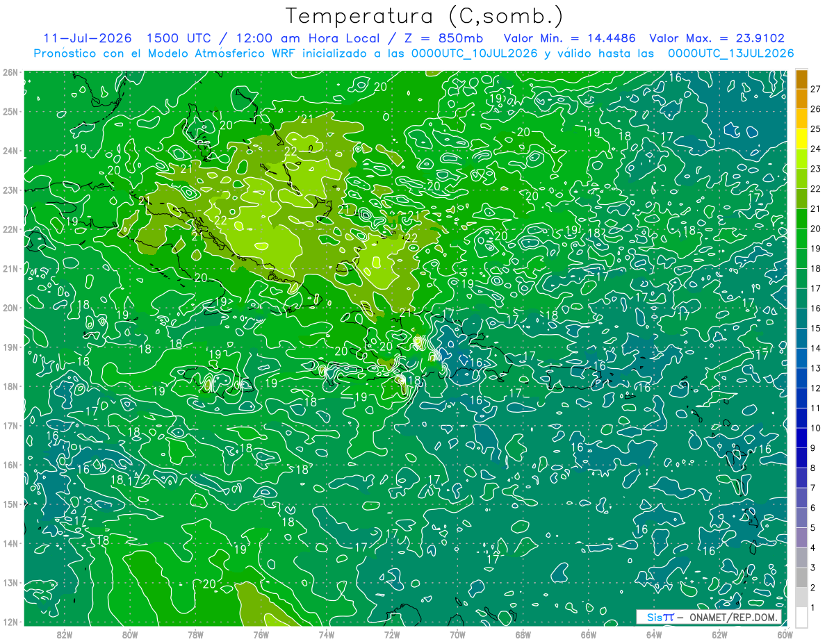834x644 pixels.
Task: Click the "26N" latitude axis label
Action: 10,72
